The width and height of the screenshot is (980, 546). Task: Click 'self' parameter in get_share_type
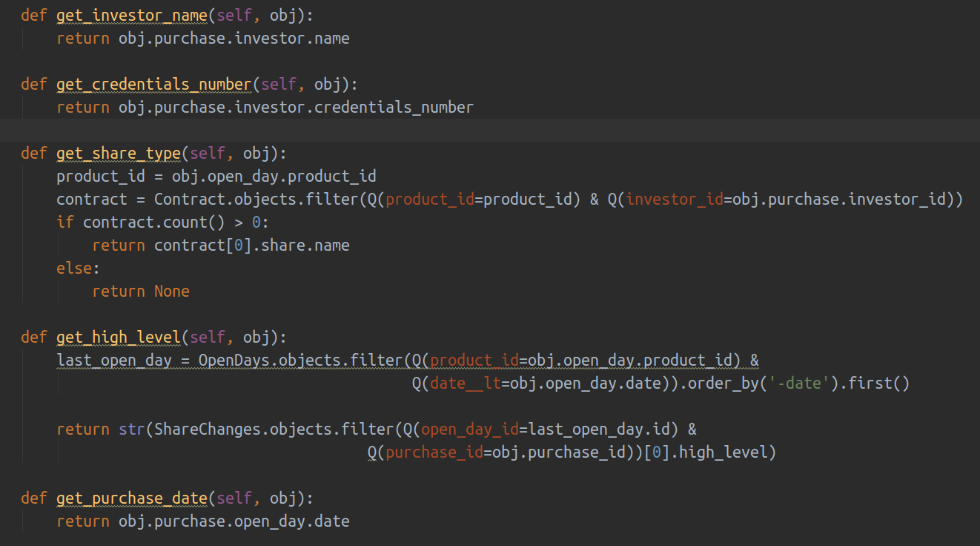pyautogui.click(x=208, y=153)
